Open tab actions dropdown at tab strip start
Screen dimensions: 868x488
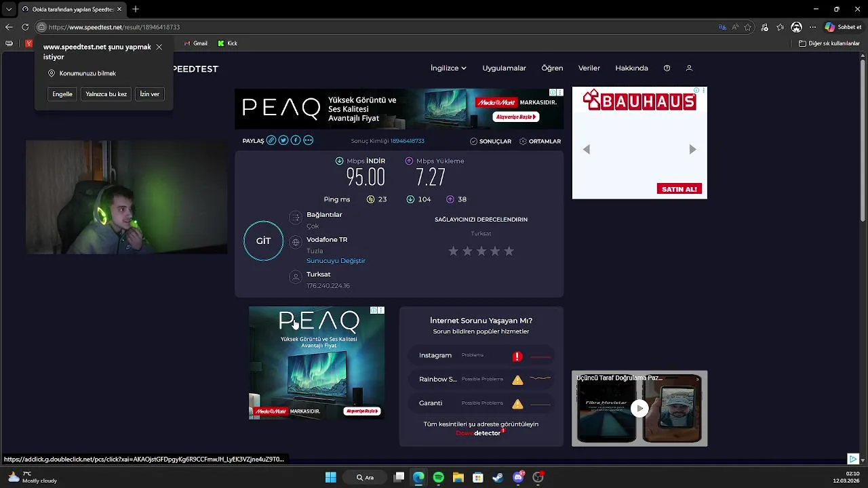[x=9, y=9]
